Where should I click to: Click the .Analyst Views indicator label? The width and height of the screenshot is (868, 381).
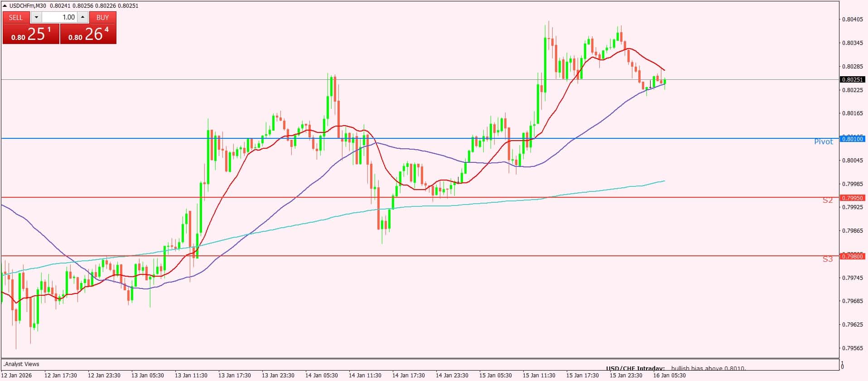tap(21, 364)
